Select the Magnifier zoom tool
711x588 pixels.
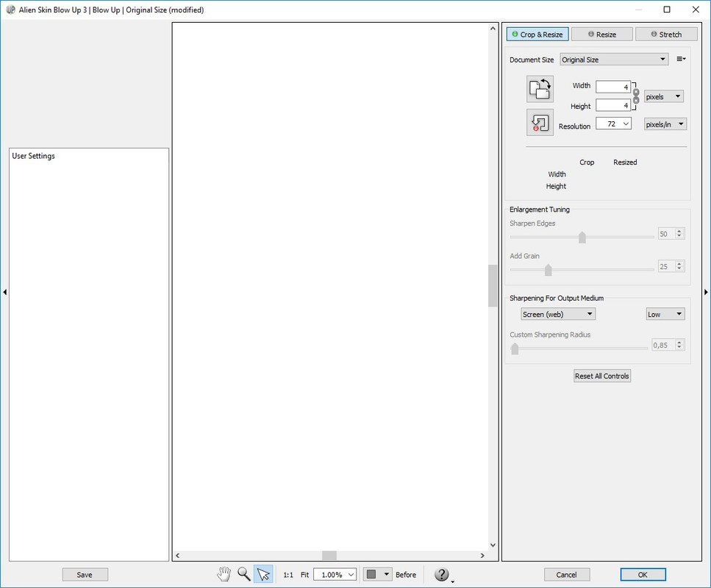pyautogui.click(x=244, y=574)
